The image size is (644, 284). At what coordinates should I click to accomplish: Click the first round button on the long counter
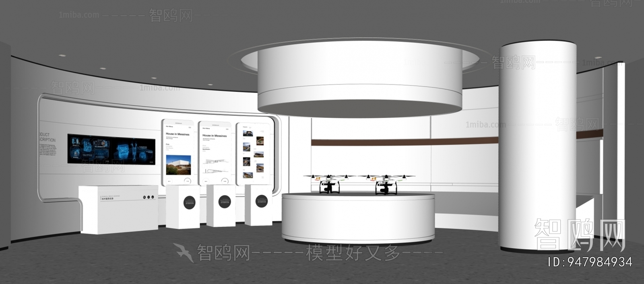144,197
